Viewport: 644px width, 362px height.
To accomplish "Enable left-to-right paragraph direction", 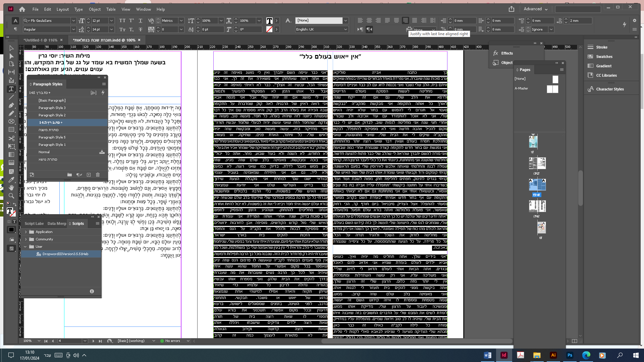I will click(x=360, y=29).
